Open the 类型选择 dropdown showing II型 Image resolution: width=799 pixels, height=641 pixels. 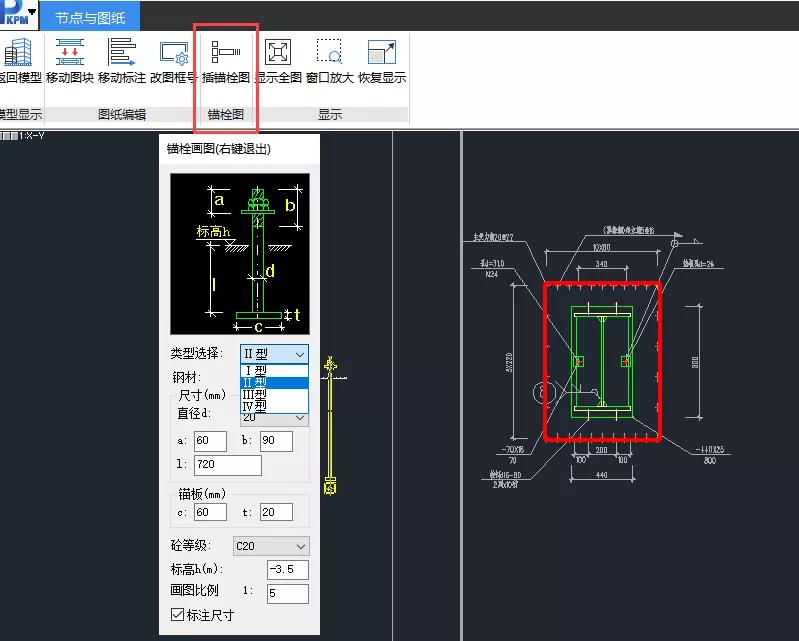[274, 354]
